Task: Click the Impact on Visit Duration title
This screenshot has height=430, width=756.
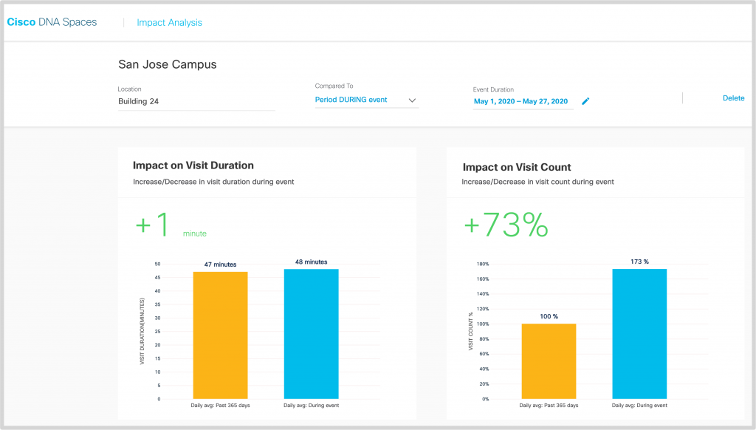Action: pos(193,165)
